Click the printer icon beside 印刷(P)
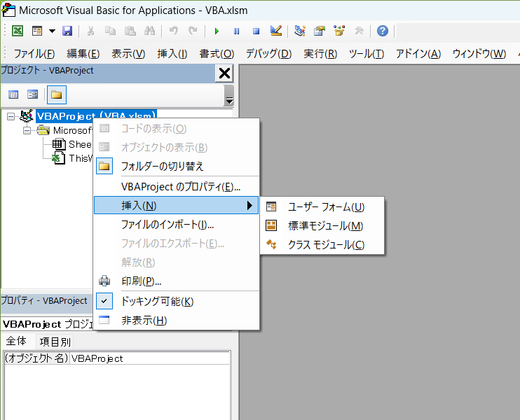Image resolution: width=520 pixels, height=420 pixels. point(104,281)
